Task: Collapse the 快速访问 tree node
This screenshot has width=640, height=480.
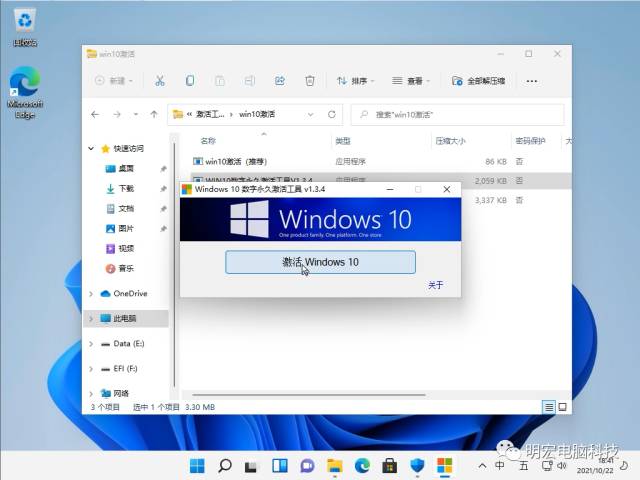Action: click(x=91, y=148)
